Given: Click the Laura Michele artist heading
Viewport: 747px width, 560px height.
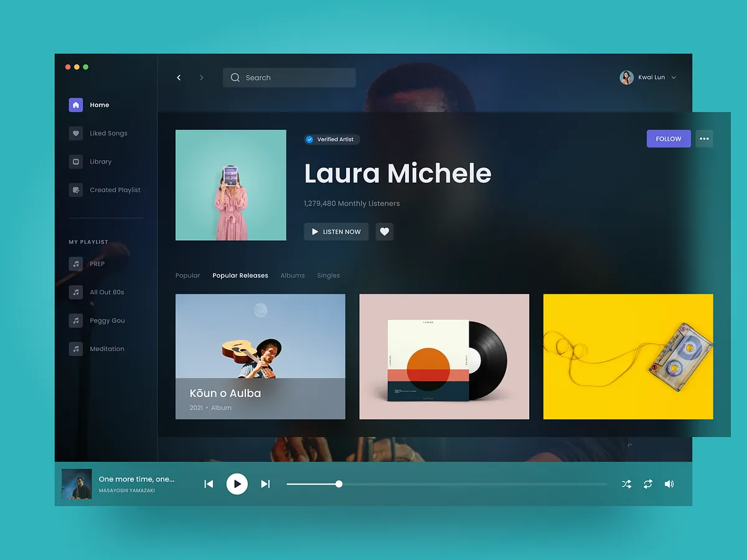Looking at the screenshot, I should 398,173.
